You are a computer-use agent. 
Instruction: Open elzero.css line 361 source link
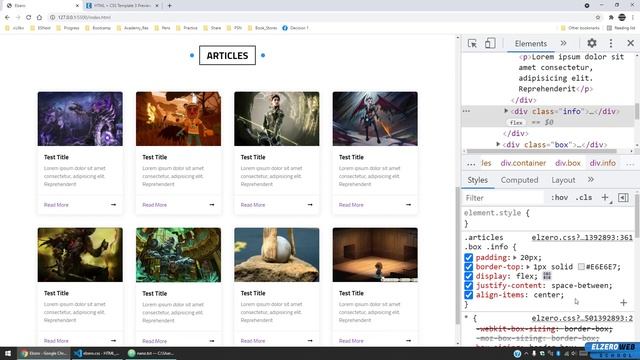(x=582, y=238)
